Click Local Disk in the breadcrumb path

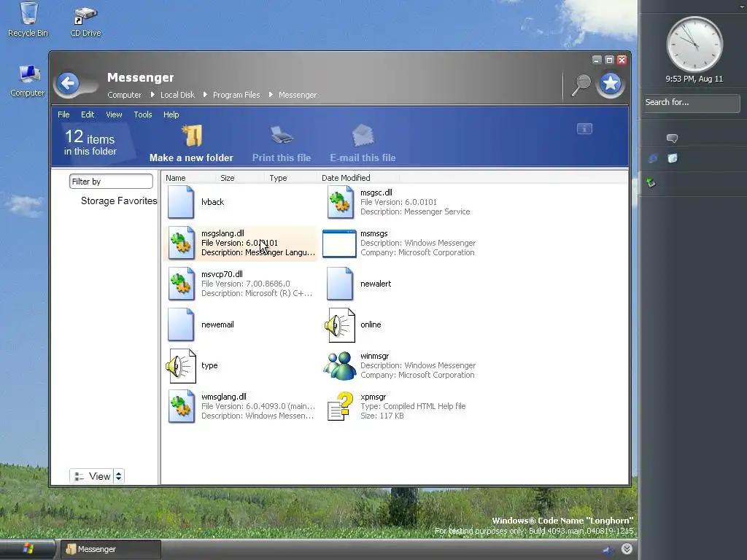[x=177, y=95]
